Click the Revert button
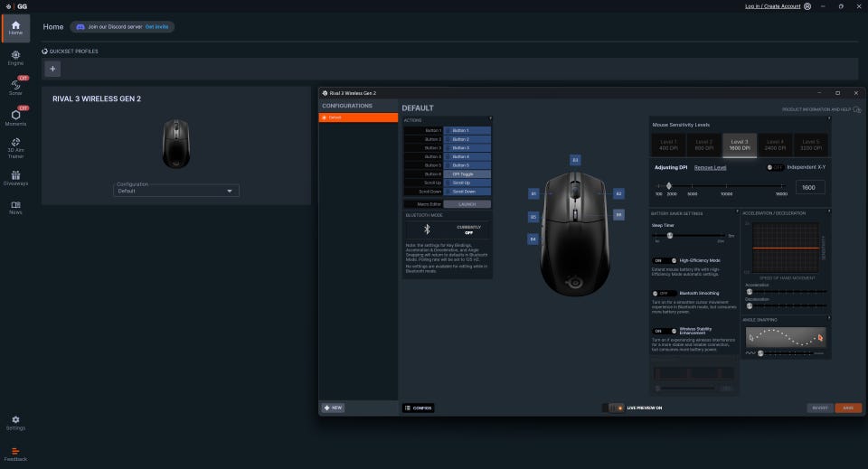The width and height of the screenshot is (868, 469). pyautogui.click(x=820, y=408)
